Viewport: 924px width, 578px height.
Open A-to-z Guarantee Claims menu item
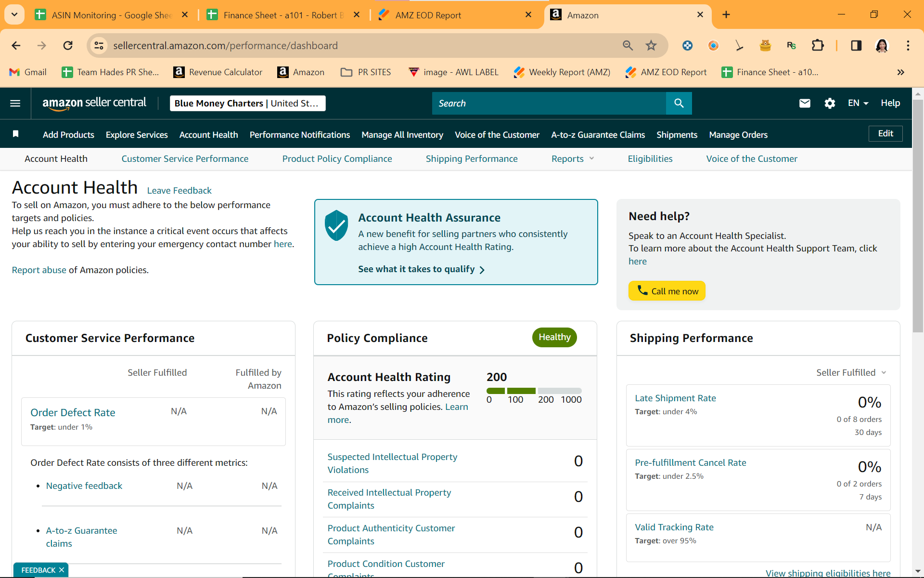coord(598,135)
